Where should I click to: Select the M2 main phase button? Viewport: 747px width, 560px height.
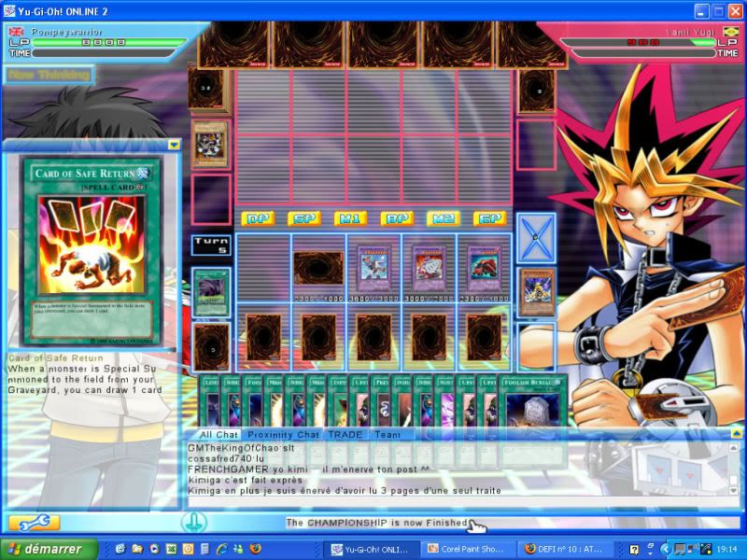coord(443,218)
